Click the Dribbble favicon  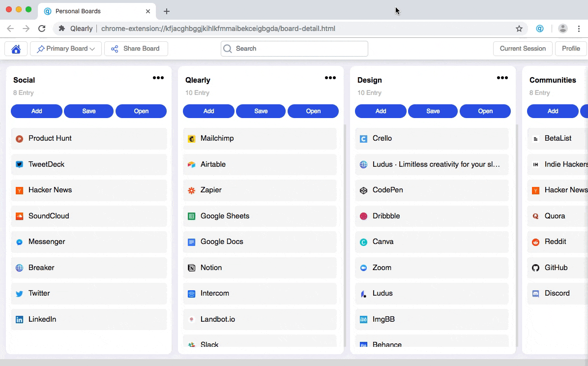364,216
